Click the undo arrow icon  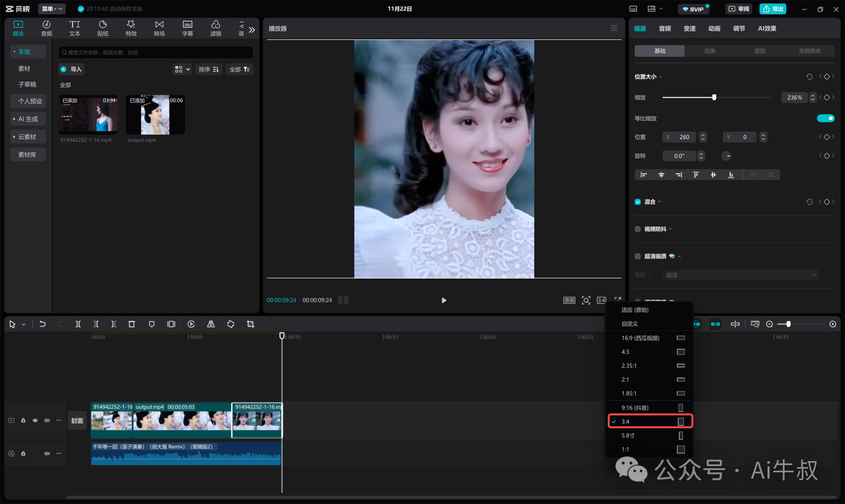point(43,324)
